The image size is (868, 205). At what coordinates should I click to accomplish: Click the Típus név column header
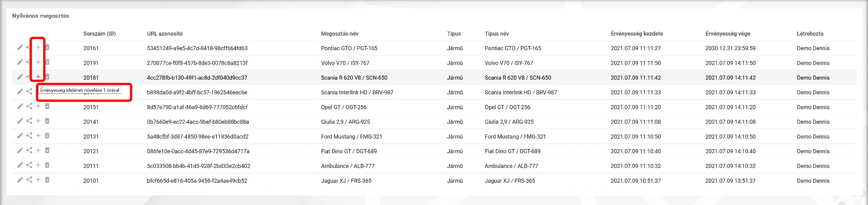[x=496, y=34]
